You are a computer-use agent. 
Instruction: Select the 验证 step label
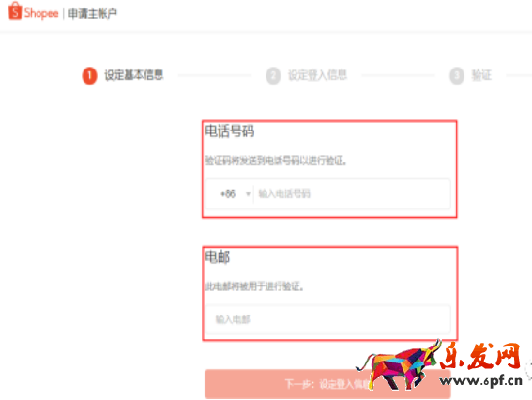(481, 75)
